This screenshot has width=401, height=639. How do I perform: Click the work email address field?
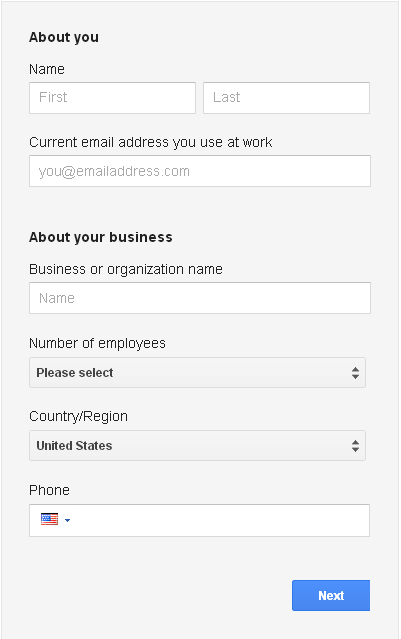pos(200,171)
